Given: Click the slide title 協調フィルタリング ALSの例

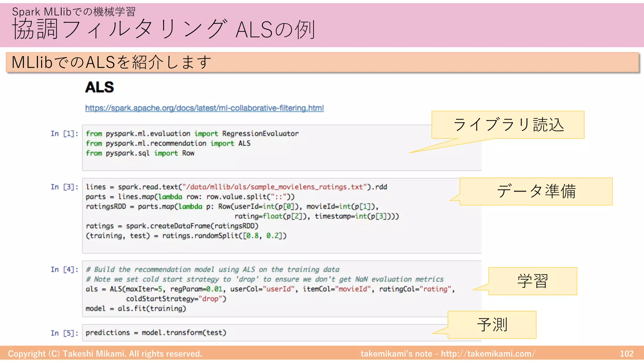Looking at the screenshot, I should click(164, 29).
